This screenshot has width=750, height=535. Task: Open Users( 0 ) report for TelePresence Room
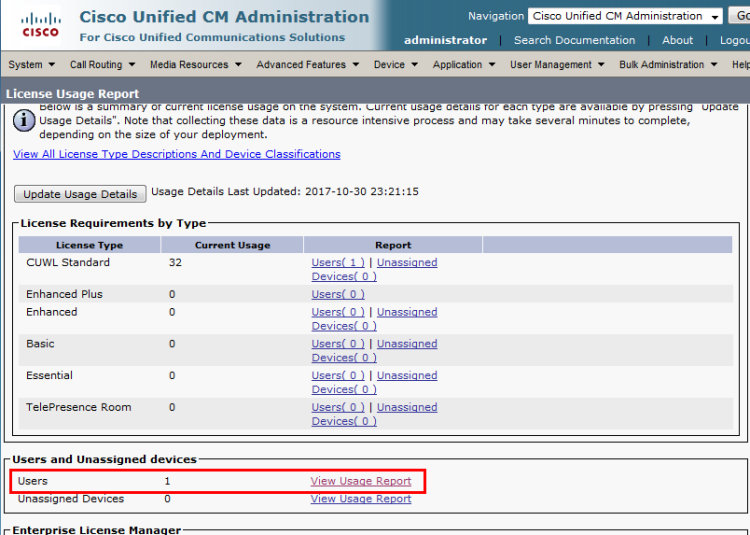tap(338, 407)
